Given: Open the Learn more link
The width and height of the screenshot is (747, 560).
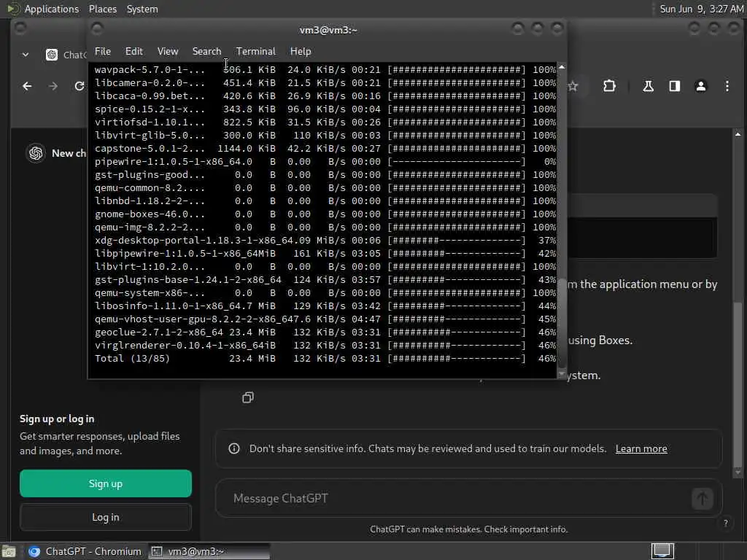Looking at the screenshot, I should click(641, 448).
